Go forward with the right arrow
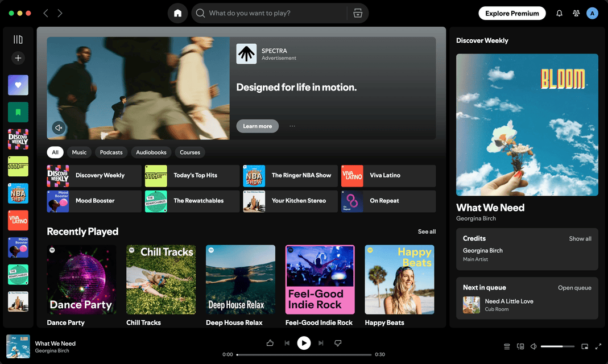Viewport: 608px width, 364px height. pyautogui.click(x=60, y=13)
